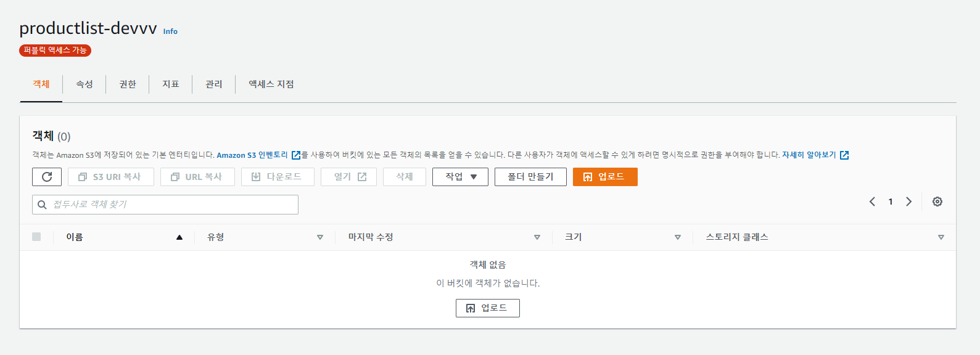Click page number 1 in pagination
Viewport: 980px width, 355px height.
click(891, 202)
